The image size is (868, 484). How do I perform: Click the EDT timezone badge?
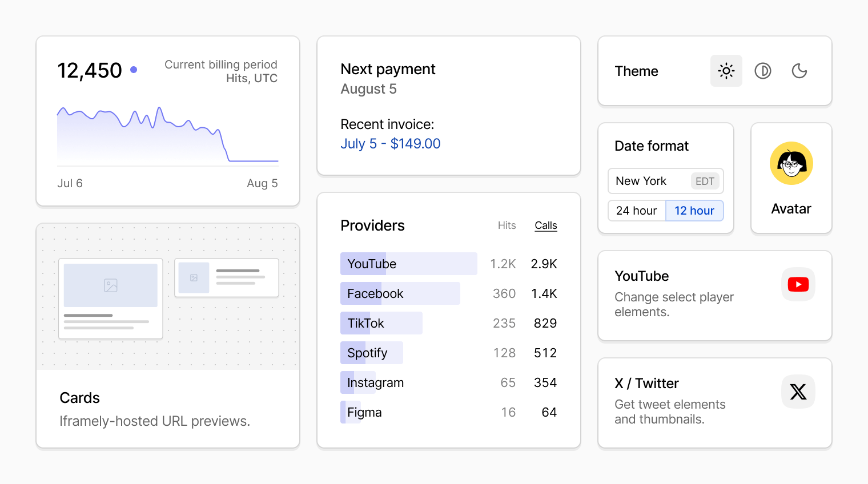tap(705, 181)
